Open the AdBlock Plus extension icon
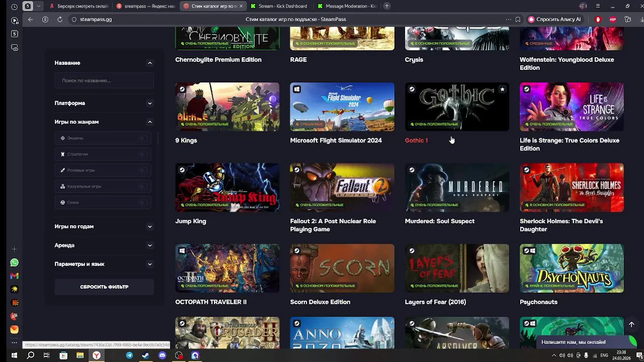 click(613, 19)
